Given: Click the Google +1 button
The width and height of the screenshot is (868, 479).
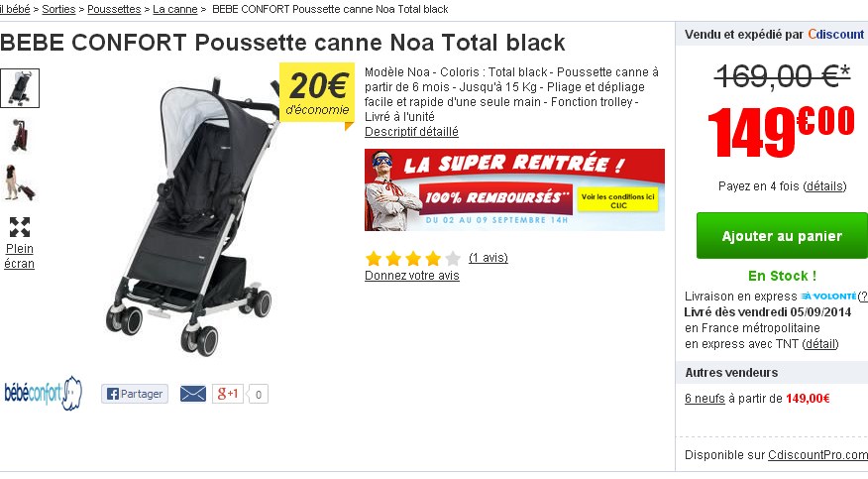Looking at the screenshot, I should click(x=228, y=394).
